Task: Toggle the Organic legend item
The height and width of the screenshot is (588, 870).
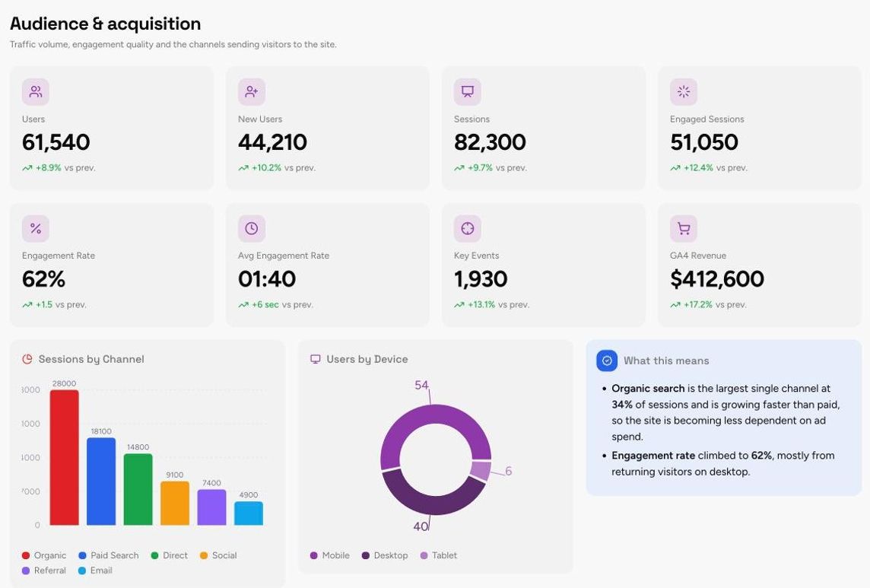Action: pos(44,555)
